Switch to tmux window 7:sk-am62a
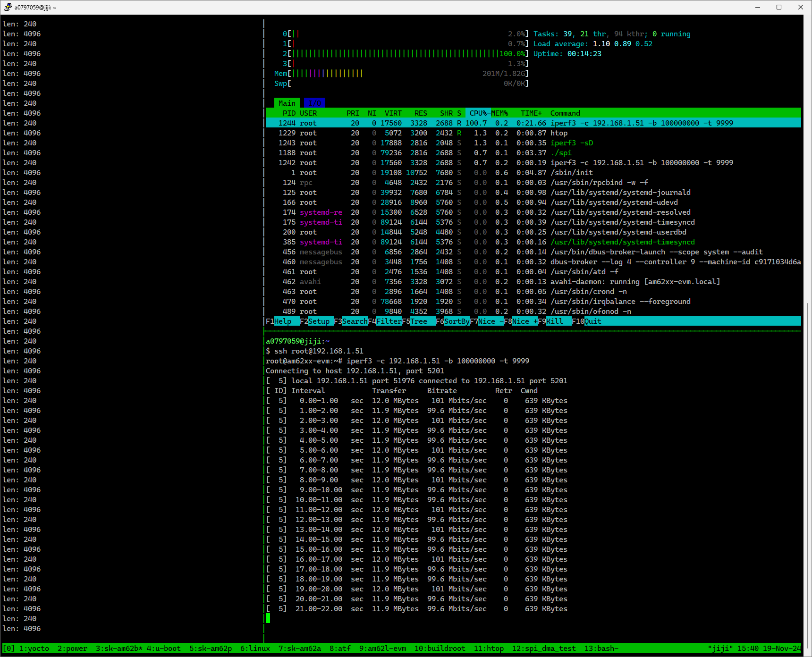 (300, 649)
